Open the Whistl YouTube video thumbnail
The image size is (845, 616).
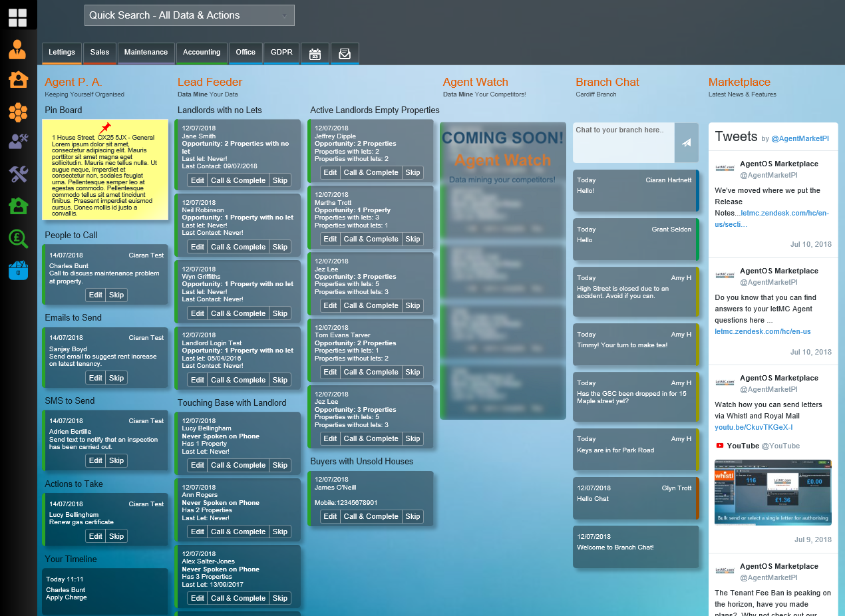point(772,492)
